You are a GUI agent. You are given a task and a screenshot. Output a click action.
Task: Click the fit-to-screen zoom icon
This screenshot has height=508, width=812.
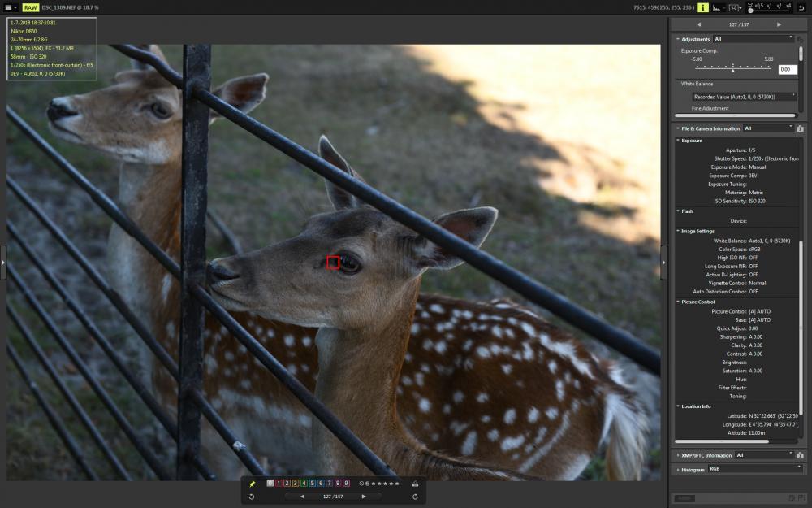tap(750, 5)
